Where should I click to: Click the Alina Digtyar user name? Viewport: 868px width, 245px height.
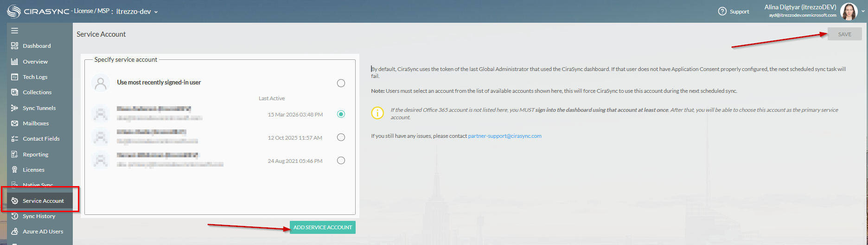800,7
